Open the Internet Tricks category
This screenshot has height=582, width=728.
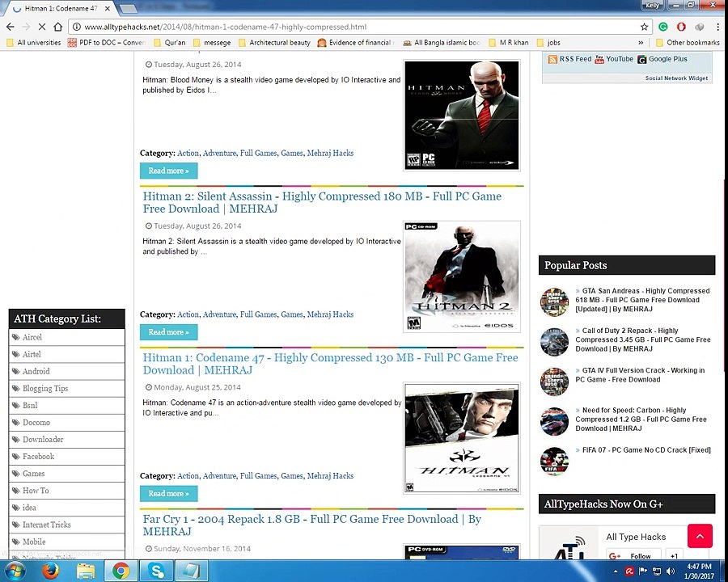66,525
